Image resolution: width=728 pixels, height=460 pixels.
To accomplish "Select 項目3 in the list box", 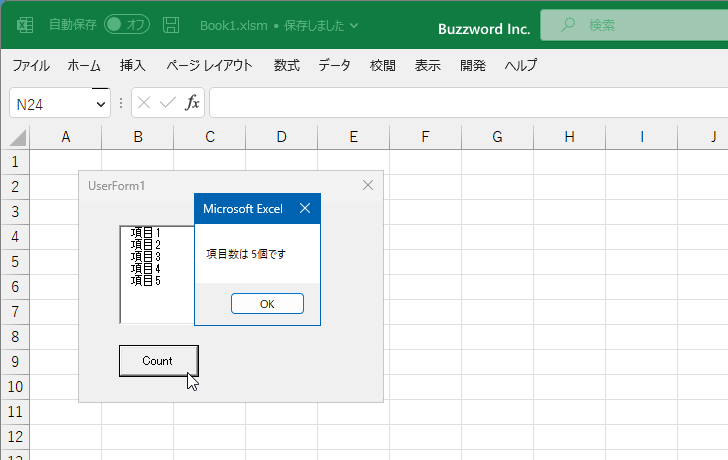I will pos(146,256).
